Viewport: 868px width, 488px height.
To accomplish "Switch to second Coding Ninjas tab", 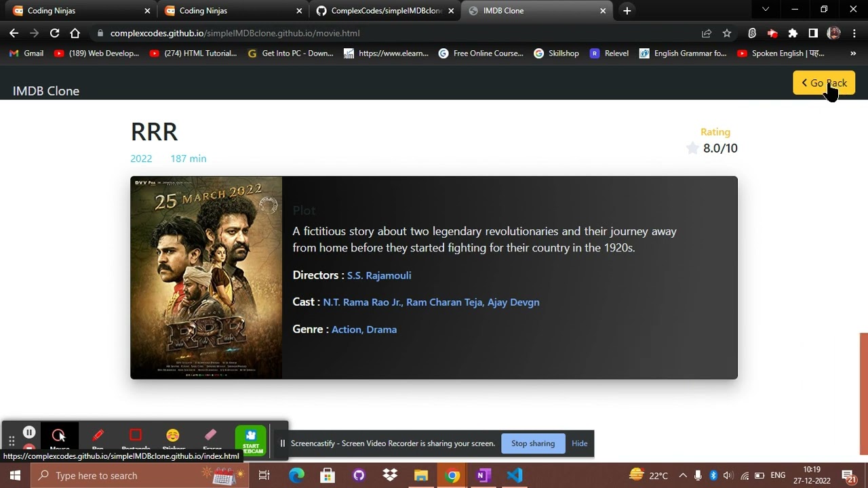I will pos(233,11).
